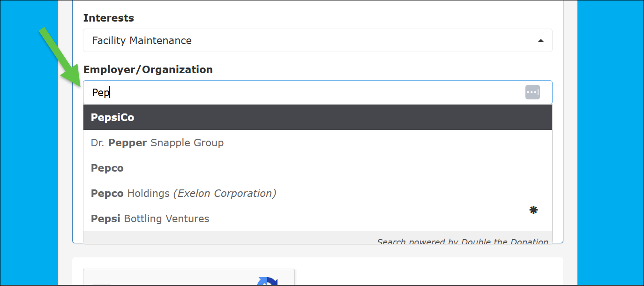
Task: Click the Employer/Organization field label
Action: (148, 69)
